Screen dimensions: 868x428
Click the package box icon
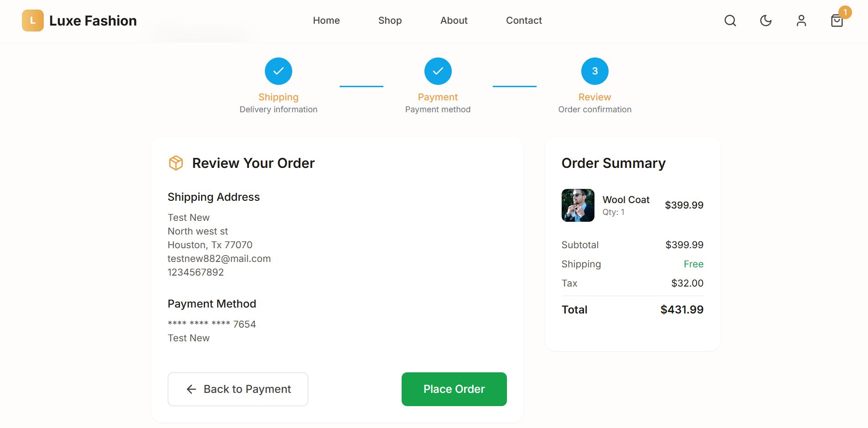point(176,163)
